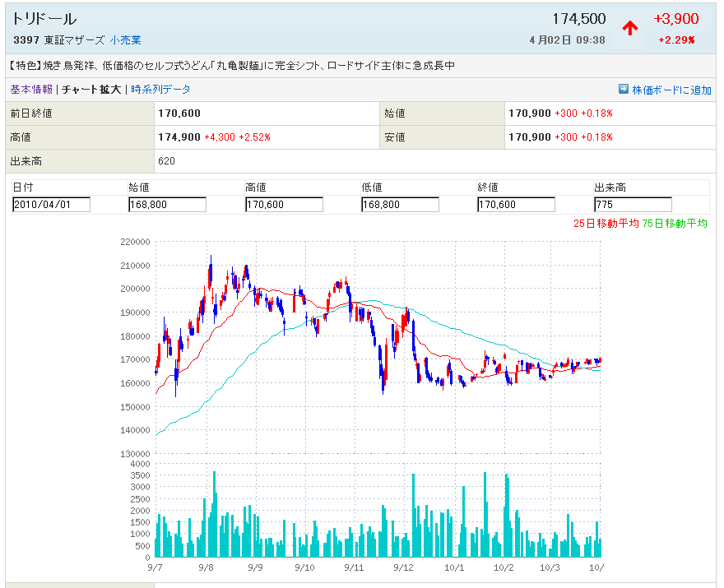Click the 高値 input box under the table
The width and height of the screenshot is (724, 588).
pos(284,205)
